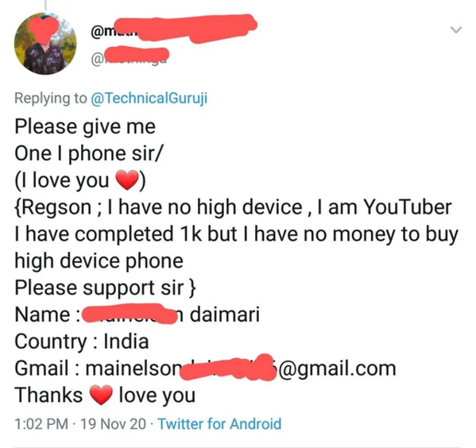Open the @TechnicalGuruji profile link
The image size is (476, 448).
tap(149, 98)
